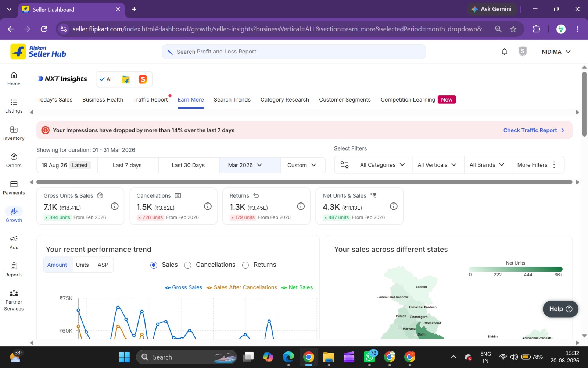
Task: Go to Inventory section
Action: click(x=14, y=133)
